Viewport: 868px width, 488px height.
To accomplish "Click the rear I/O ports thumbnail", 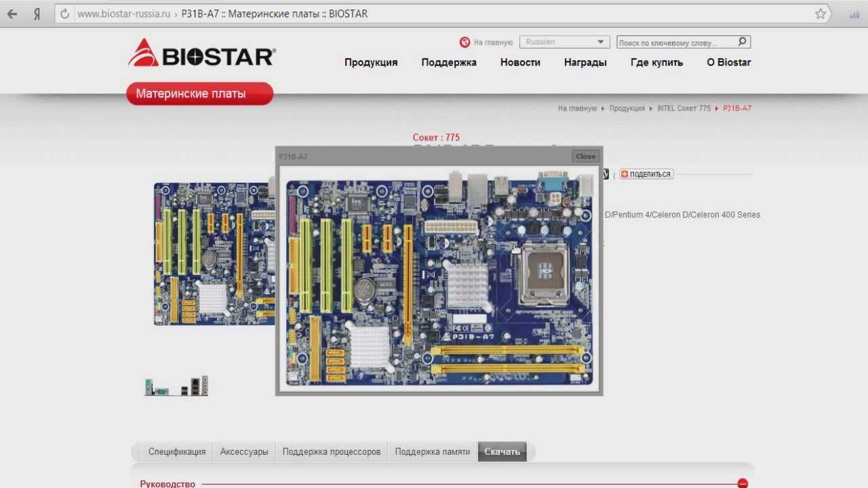I will pyautogui.click(x=176, y=386).
